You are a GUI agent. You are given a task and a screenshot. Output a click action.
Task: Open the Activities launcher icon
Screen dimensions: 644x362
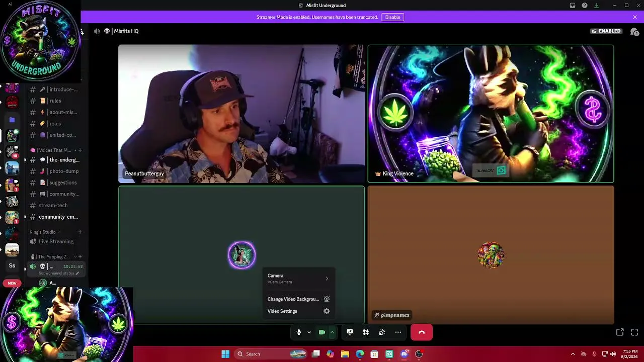366,332
